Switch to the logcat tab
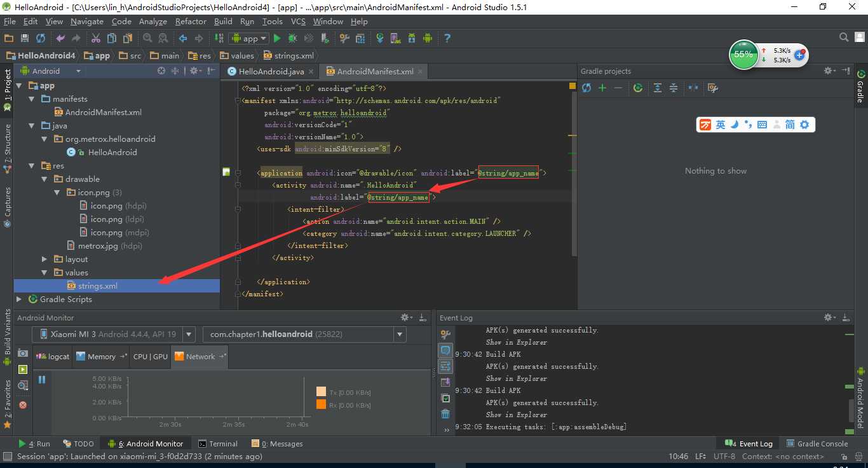 [x=53, y=357]
